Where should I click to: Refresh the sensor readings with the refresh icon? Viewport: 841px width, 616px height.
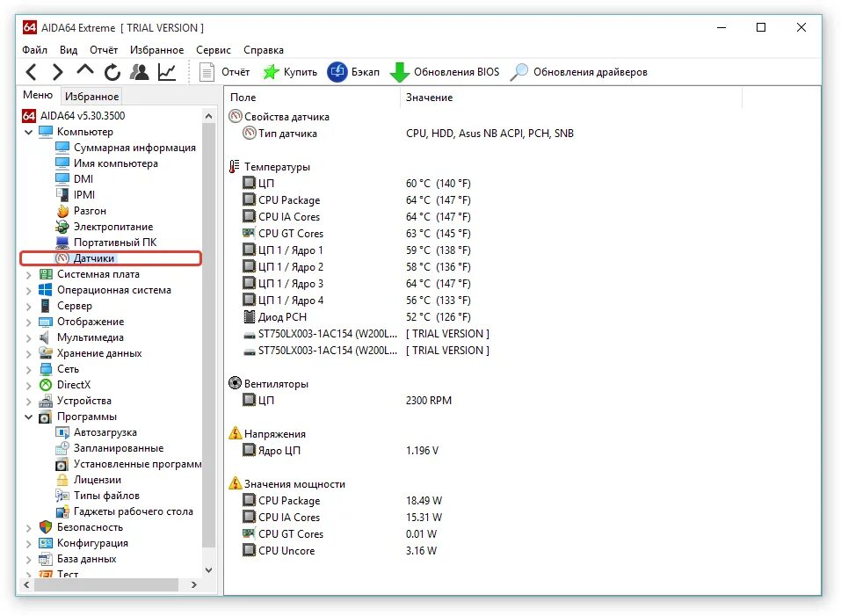(112, 72)
